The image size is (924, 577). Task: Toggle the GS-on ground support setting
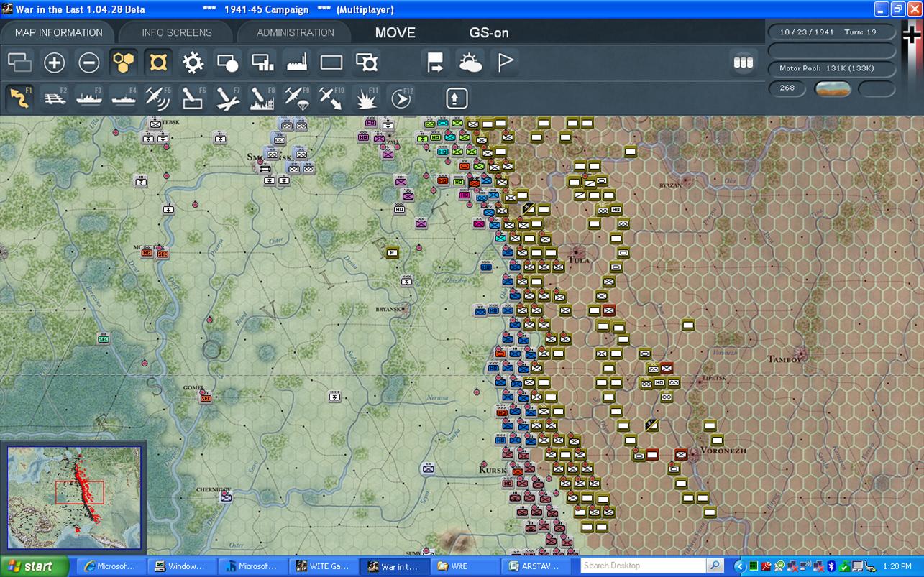[x=489, y=32]
